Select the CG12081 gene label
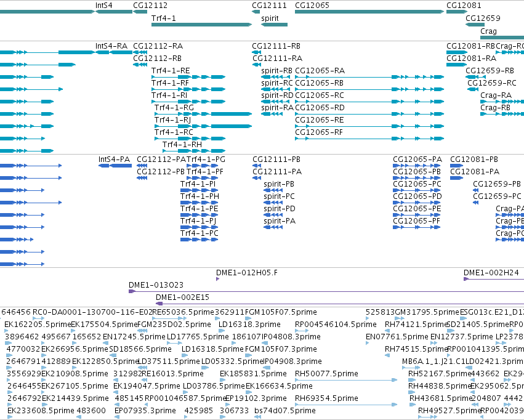 [464, 6]
